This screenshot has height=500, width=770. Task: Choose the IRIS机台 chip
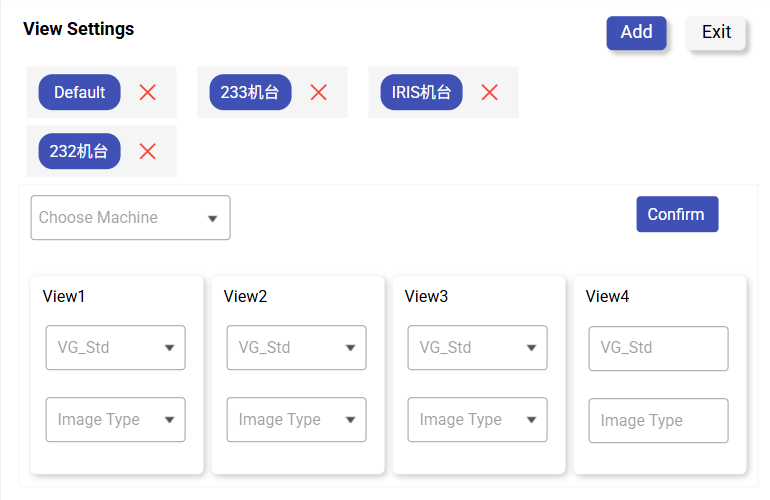[x=421, y=92]
